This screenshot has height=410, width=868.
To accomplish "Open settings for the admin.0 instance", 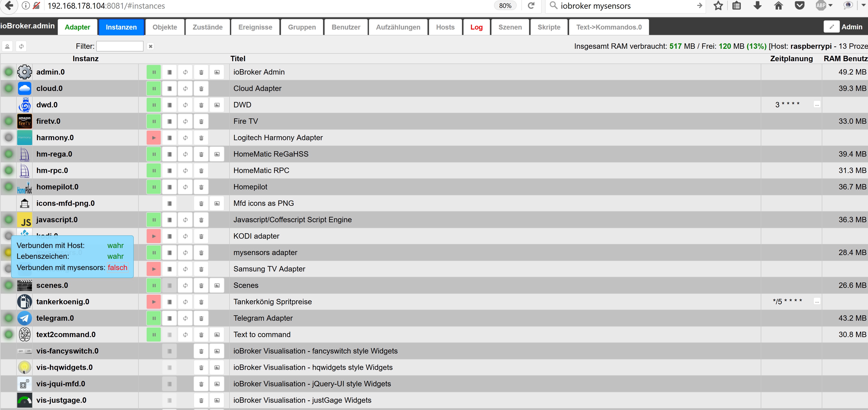I will click(x=169, y=72).
